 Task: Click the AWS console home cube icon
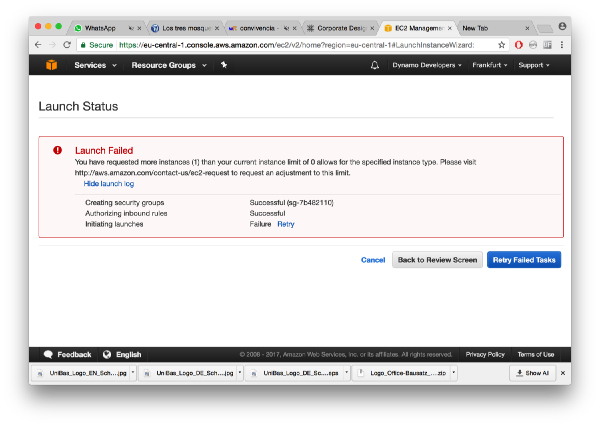click(52, 65)
